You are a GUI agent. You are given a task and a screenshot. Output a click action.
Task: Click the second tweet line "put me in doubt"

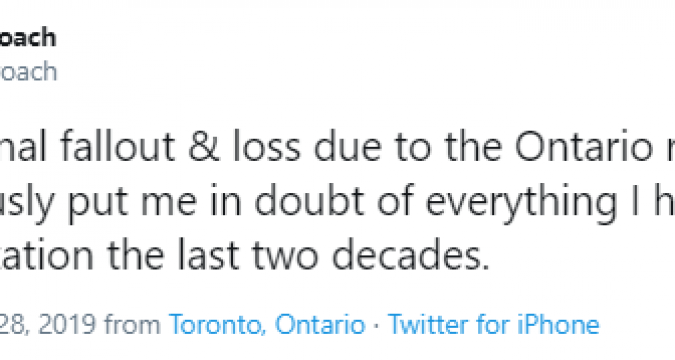pyautogui.click(x=338, y=201)
